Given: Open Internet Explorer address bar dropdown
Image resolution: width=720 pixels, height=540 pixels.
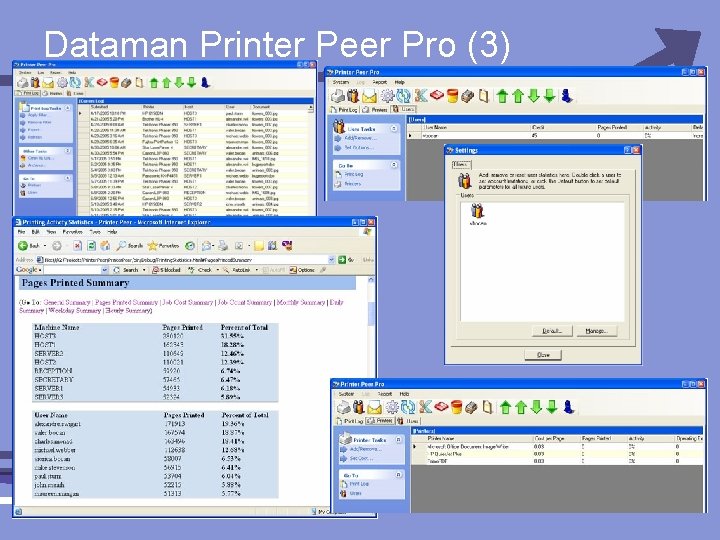Looking at the screenshot, I should tap(332, 259).
